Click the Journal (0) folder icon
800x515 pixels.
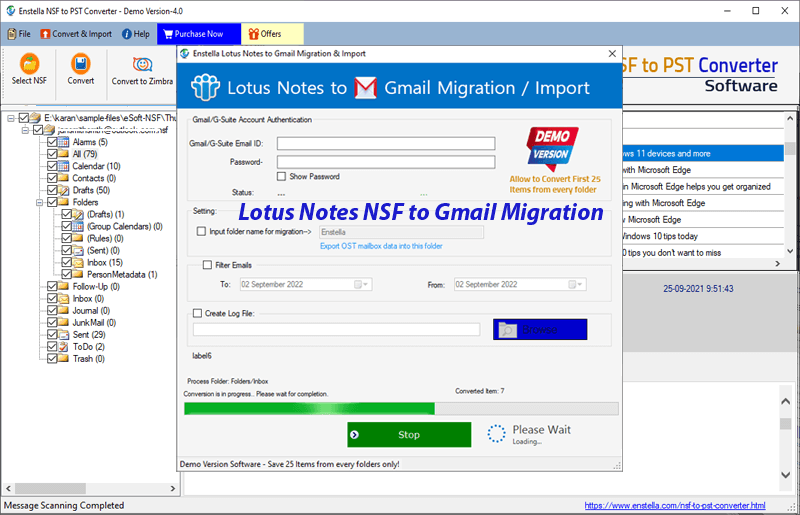tap(63, 310)
